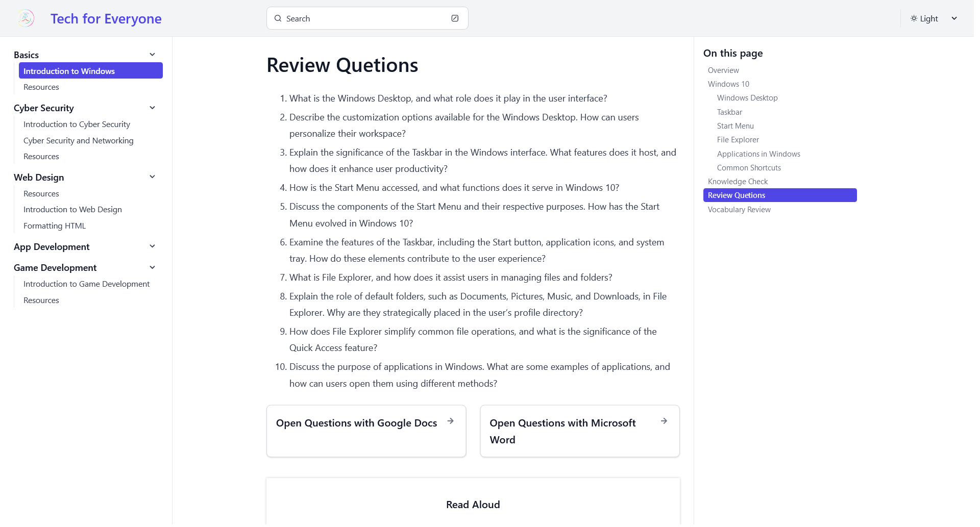This screenshot has width=980, height=527.
Task: Select Formatting HTML in sidebar
Action: pos(55,225)
